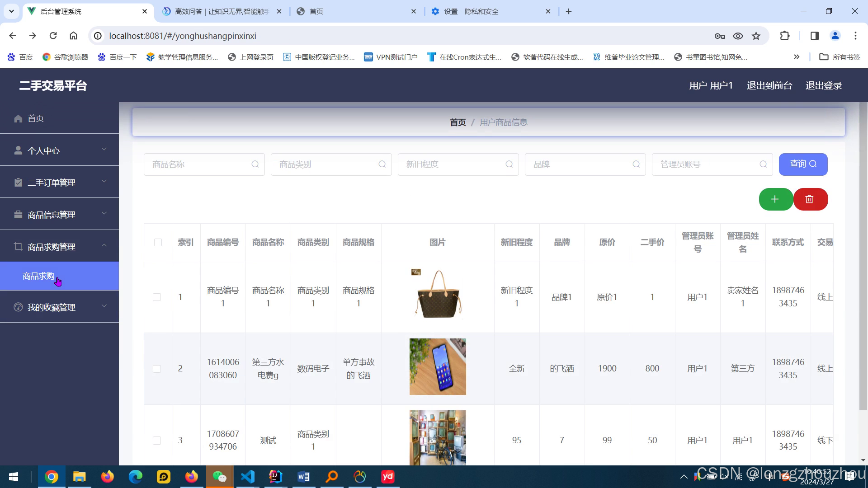Click the red trash delete button

click(x=810, y=199)
